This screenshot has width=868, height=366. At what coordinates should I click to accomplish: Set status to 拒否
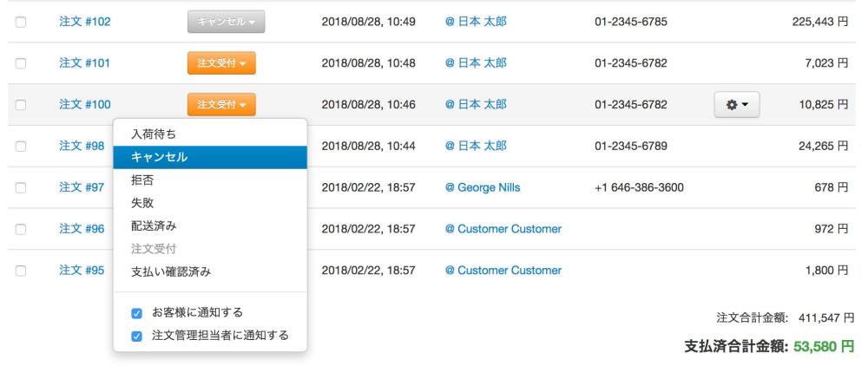[142, 180]
